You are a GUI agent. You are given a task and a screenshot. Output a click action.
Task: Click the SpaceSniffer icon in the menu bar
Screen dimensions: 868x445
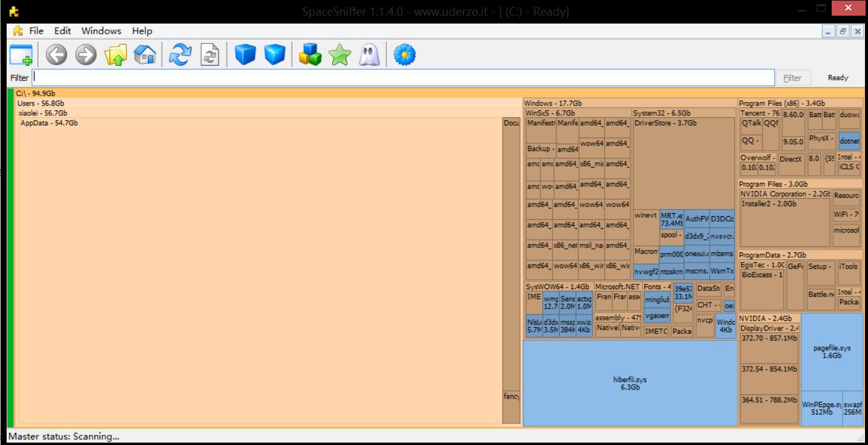point(18,31)
